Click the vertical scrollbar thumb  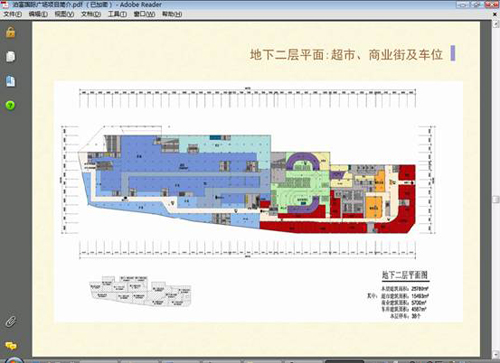pos(496,199)
